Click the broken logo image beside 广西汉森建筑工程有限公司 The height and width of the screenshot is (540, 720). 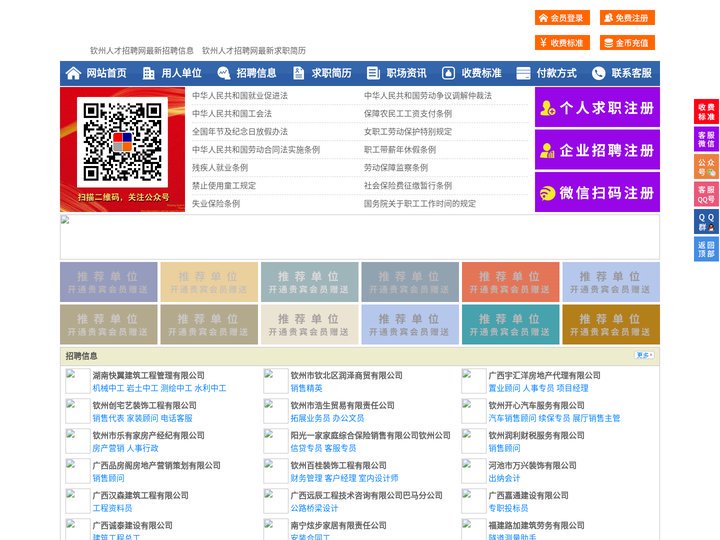pos(77,501)
